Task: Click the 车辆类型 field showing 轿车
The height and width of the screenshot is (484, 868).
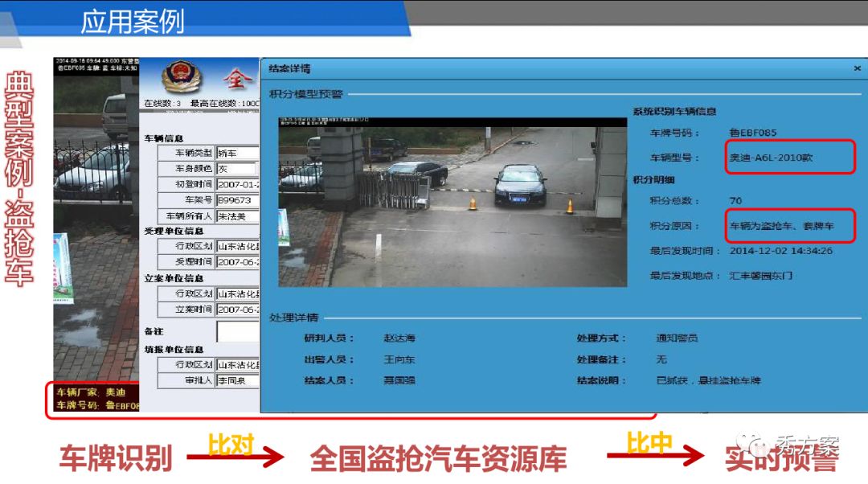Action: 237,153
